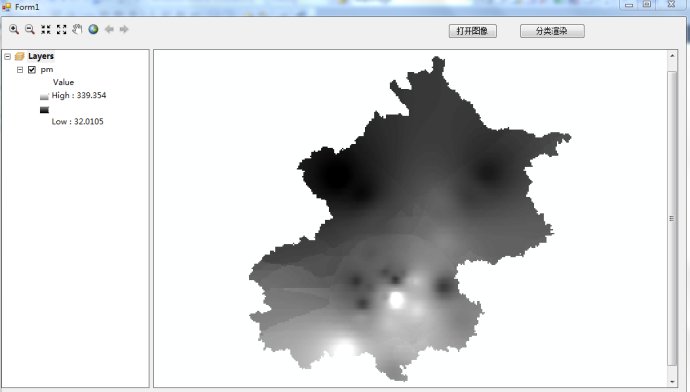Minimize the Form1 window
This screenshot has width=690, height=392.
[629, 5]
